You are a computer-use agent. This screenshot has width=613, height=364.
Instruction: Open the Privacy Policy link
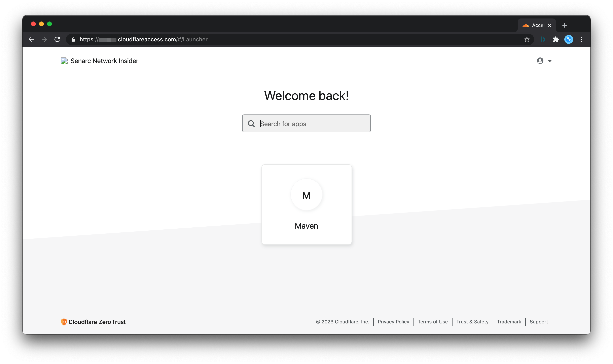coord(393,322)
